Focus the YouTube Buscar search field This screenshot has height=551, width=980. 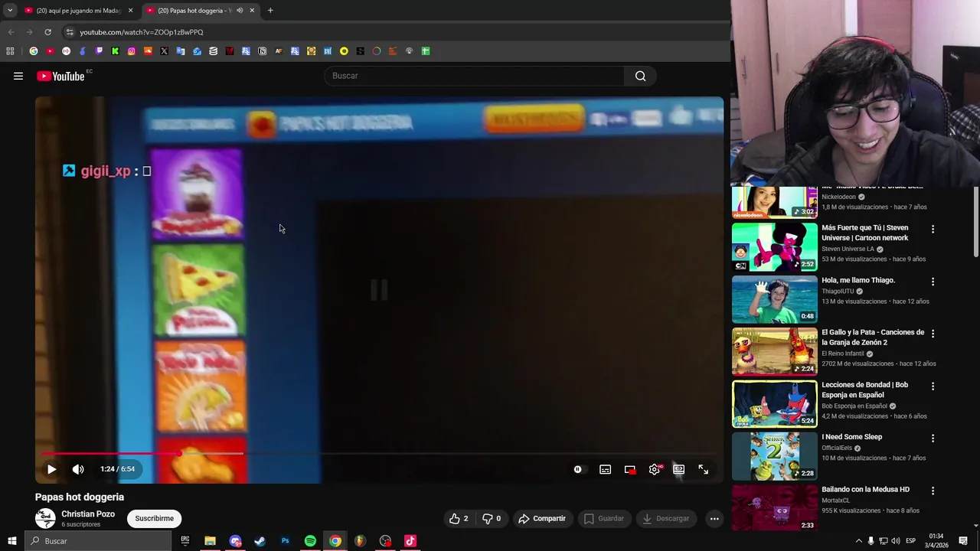(x=474, y=76)
